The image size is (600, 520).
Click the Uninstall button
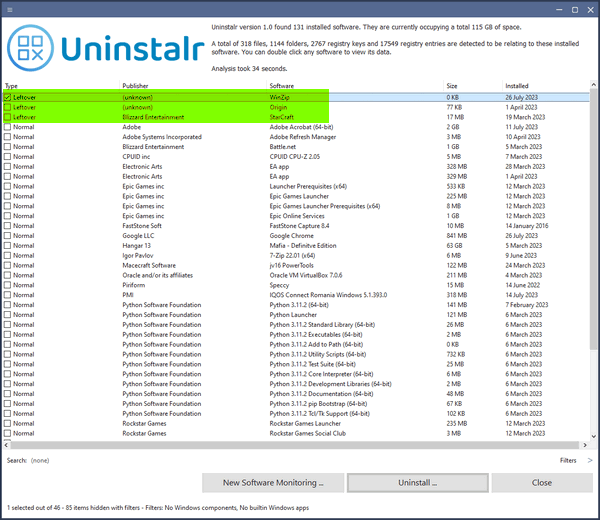tap(417, 483)
